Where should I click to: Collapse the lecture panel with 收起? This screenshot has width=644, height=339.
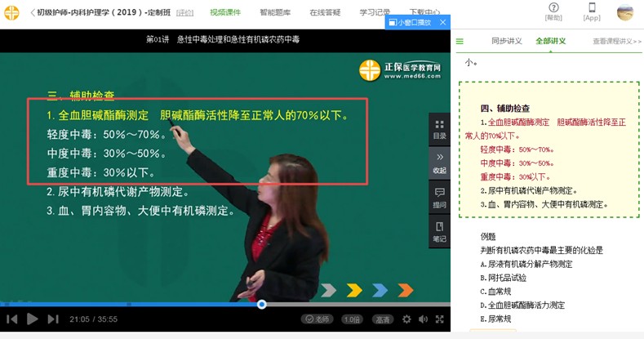(x=439, y=162)
